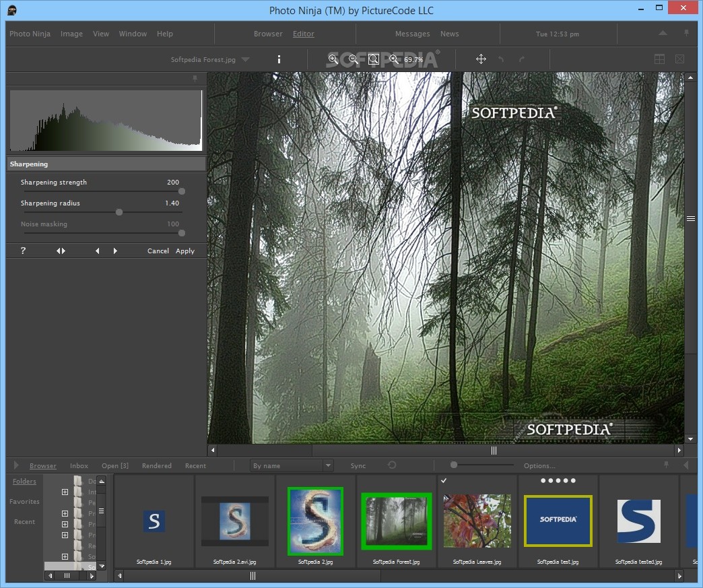Open the Image menu
The height and width of the screenshot is (588, 703).
pos(71,34)
